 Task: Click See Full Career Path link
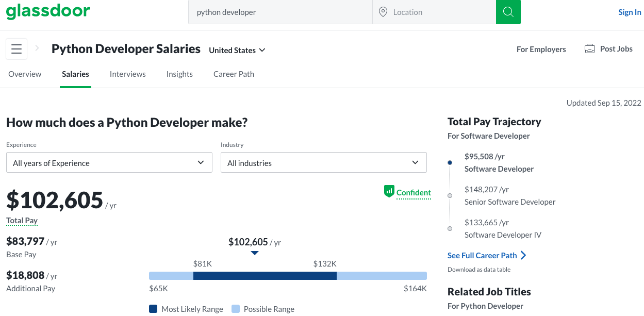(482, 255)
